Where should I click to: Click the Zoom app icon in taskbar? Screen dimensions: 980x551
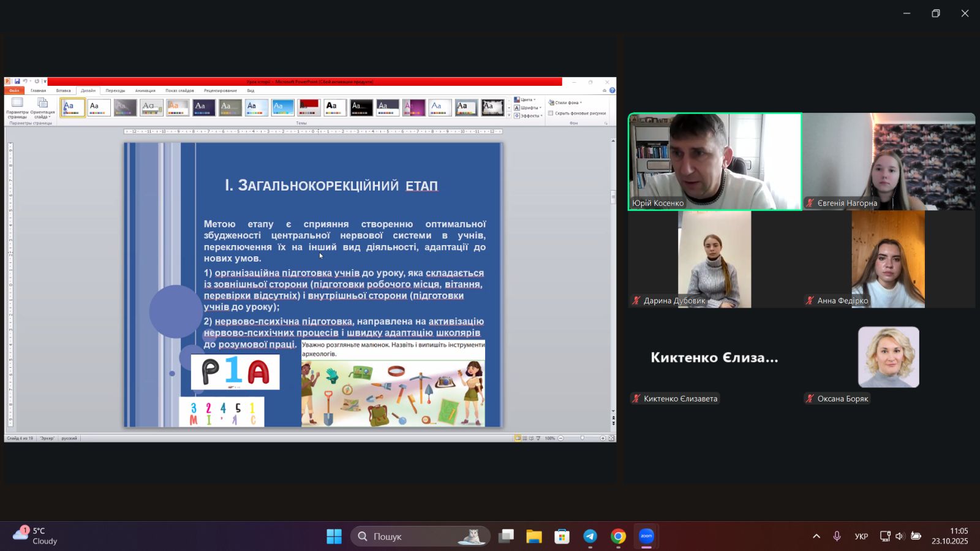(x=646, y=536)
